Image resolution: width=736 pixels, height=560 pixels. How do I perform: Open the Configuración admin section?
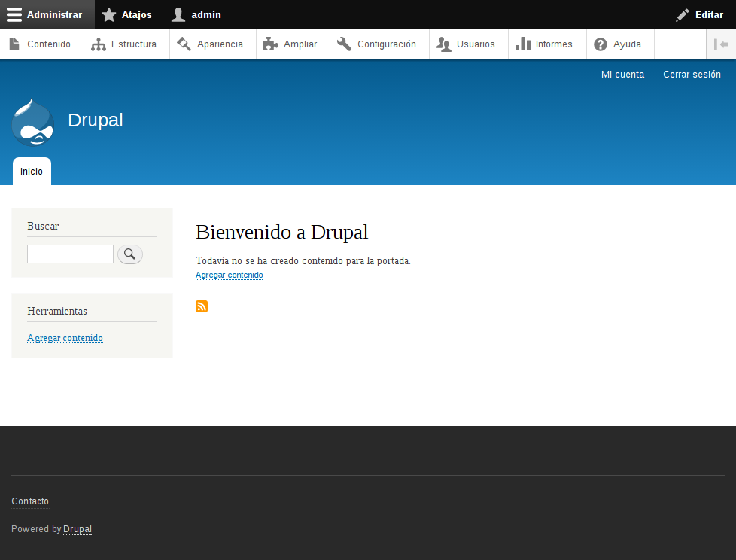[x=380, y=44]
